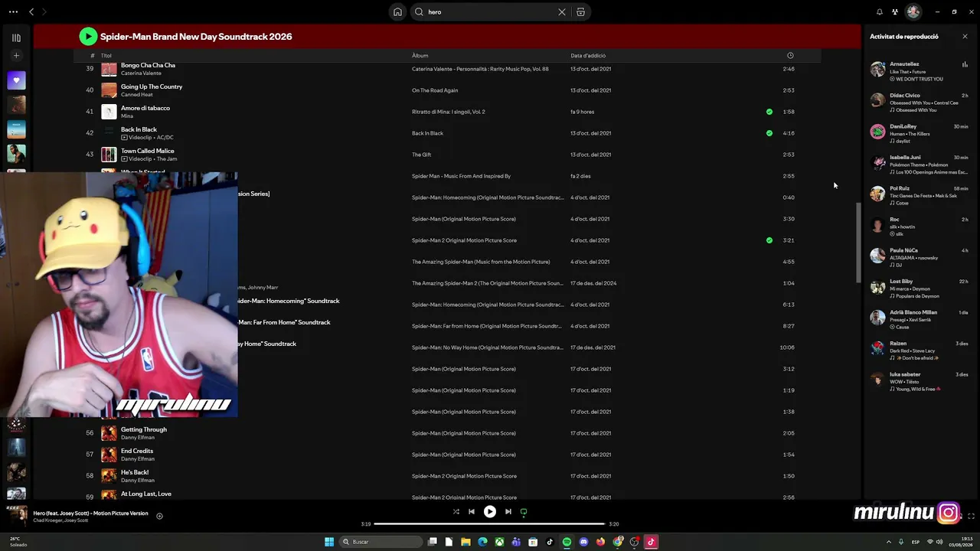Screen dimensions: 980x551
Task: Go to Spotify Home
Action: [397, 11]
